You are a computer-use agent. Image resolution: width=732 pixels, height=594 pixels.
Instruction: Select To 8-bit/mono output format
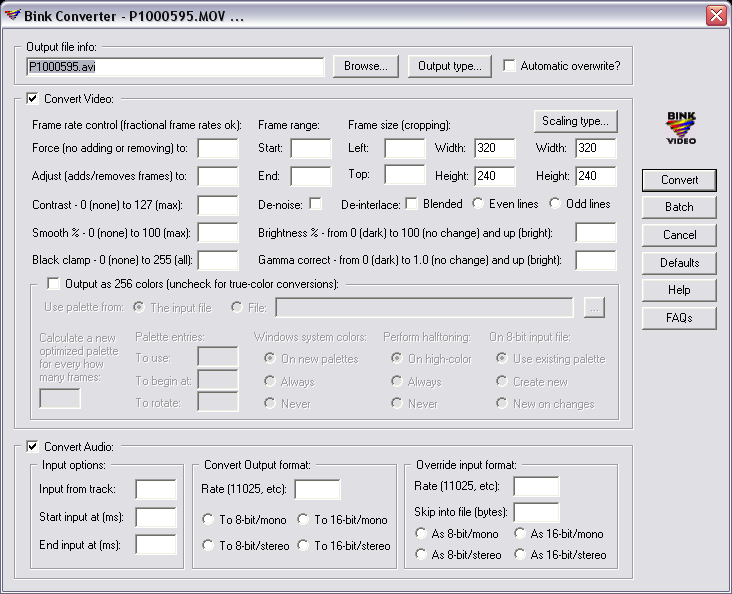[208, 519]
